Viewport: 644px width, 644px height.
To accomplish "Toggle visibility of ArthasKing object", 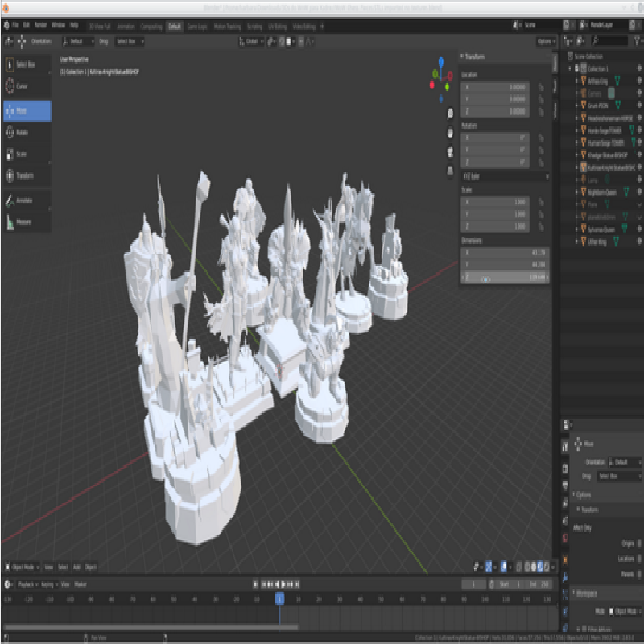I will [639, 80].
